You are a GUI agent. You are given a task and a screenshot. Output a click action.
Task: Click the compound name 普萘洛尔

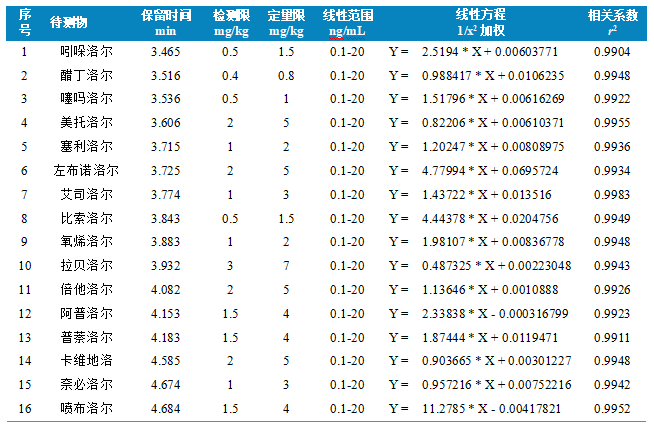click(86, 337)
